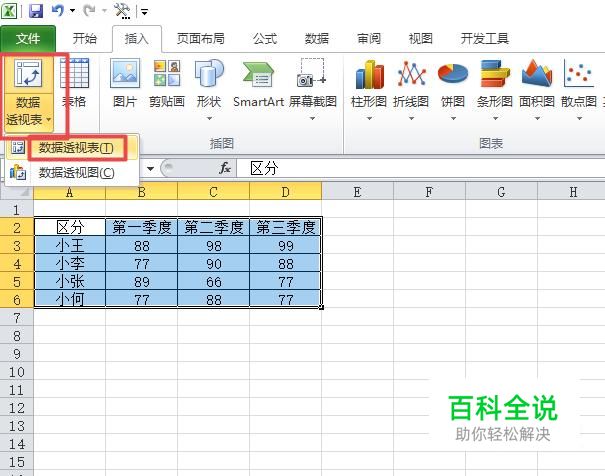
Task: Select row 7 header
Action: tap(17, 318)
